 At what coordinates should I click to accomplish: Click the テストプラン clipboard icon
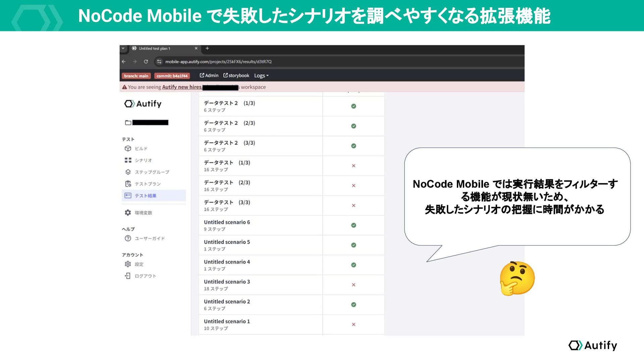(x=128, y=184)
